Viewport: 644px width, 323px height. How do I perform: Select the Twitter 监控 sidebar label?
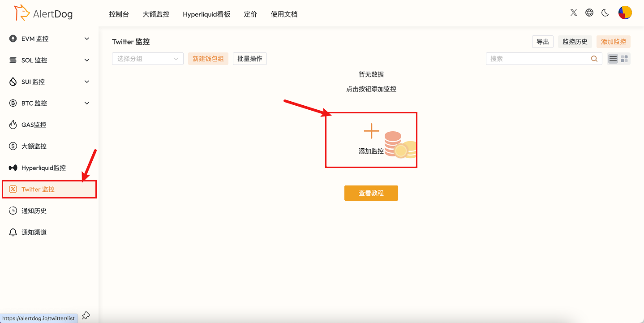[x=38, y=189]
